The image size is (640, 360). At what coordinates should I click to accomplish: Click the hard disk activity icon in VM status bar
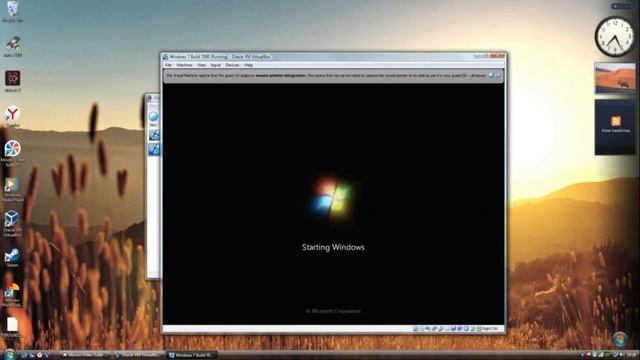(415, 329)
